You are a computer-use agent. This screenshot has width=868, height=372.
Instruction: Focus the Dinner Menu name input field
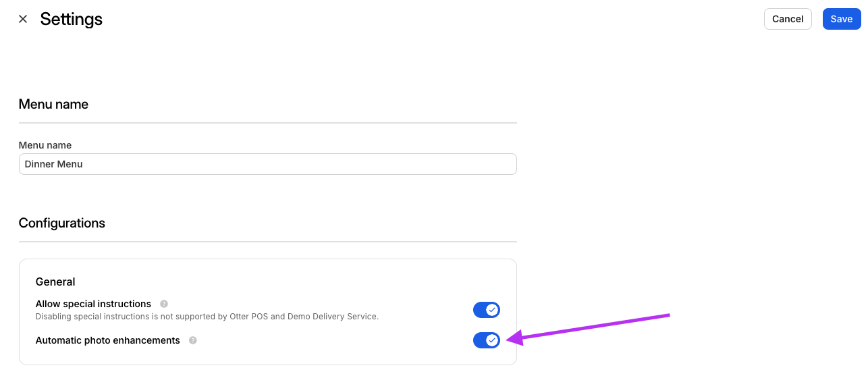pos(267,164)
